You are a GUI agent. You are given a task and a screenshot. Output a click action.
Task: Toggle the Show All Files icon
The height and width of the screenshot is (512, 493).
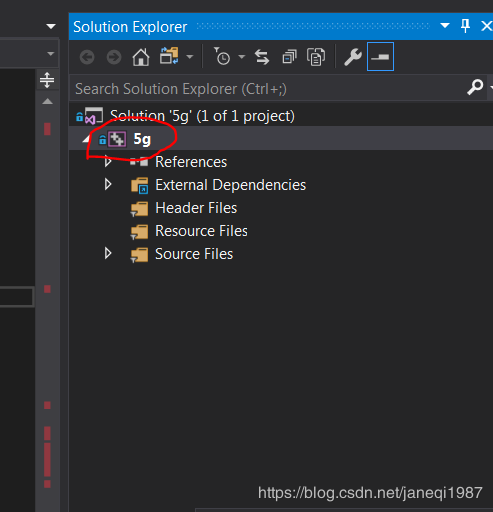316,57
